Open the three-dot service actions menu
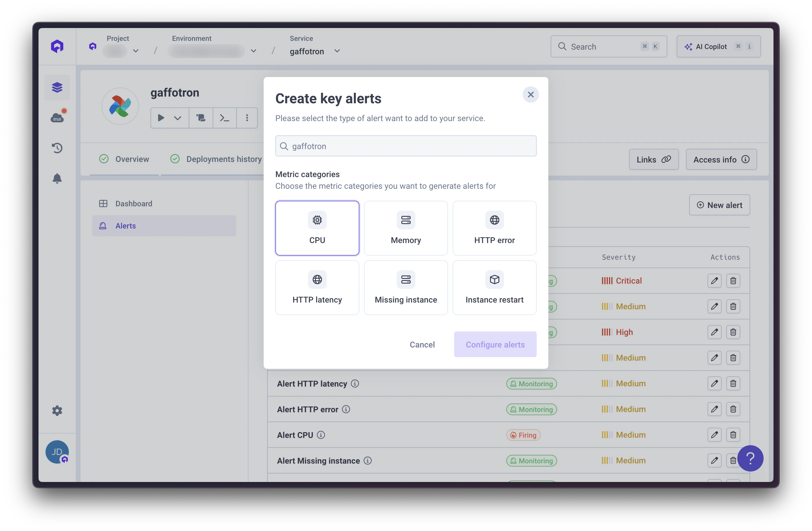This screenshot has width=812, height=531. coord(247,118)
